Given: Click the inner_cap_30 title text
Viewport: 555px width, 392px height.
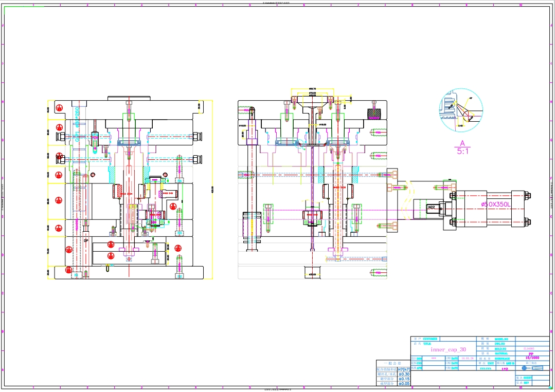Looking at the screenshot, I should pos(448,349).
